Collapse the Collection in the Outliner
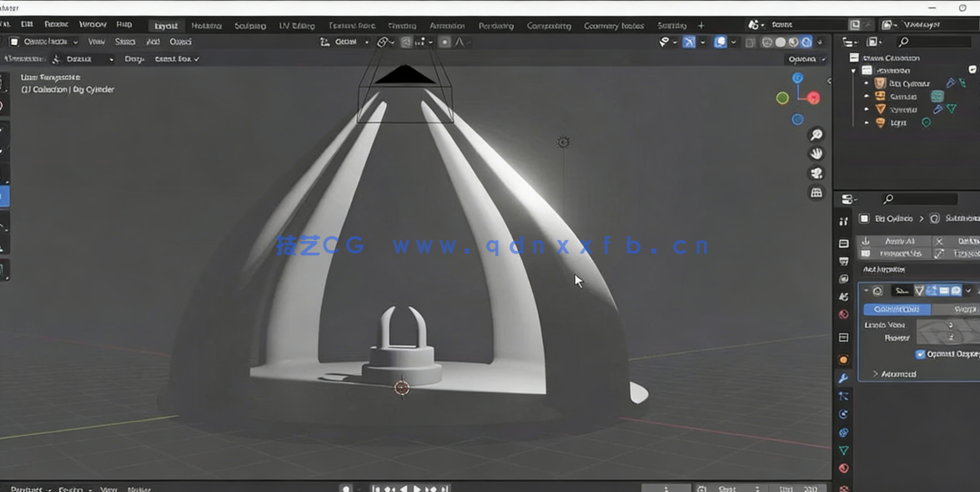The image size is (980, 492). (x=852, y=70)
